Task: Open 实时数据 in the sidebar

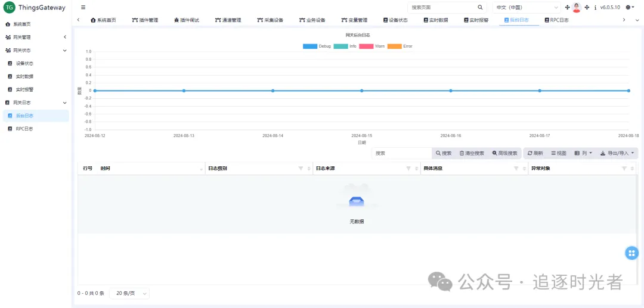Action: pyautogui.click(x=35, y=76)
